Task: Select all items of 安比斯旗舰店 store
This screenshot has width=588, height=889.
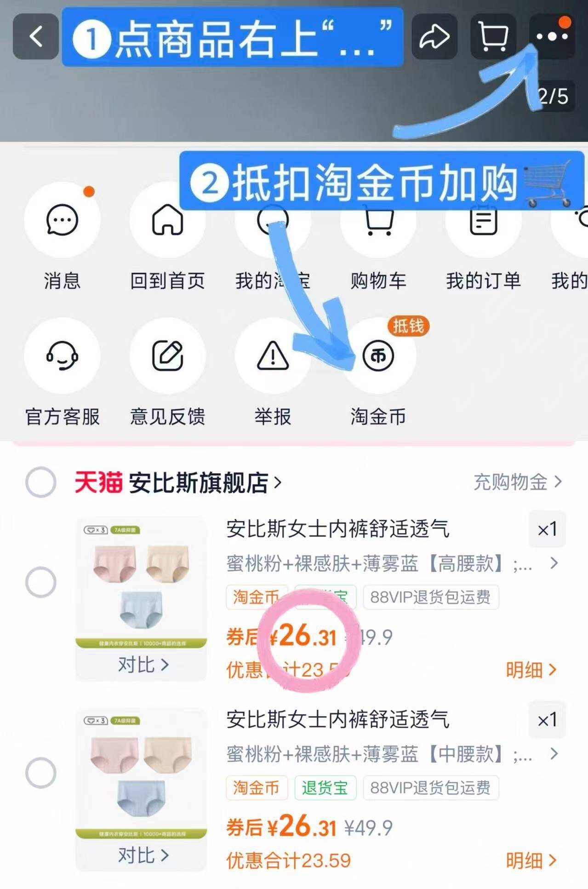Action: tap(41, 482)
